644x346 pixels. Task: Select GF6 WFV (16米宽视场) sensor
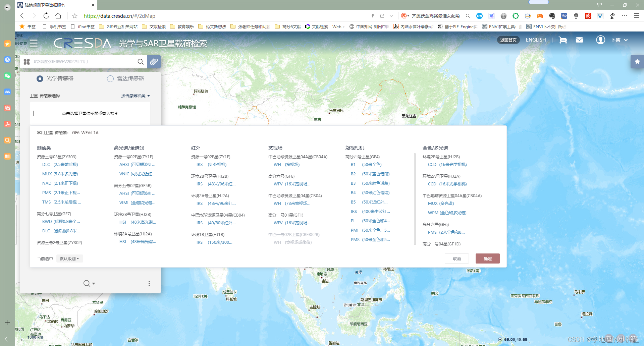pos(292,184)
